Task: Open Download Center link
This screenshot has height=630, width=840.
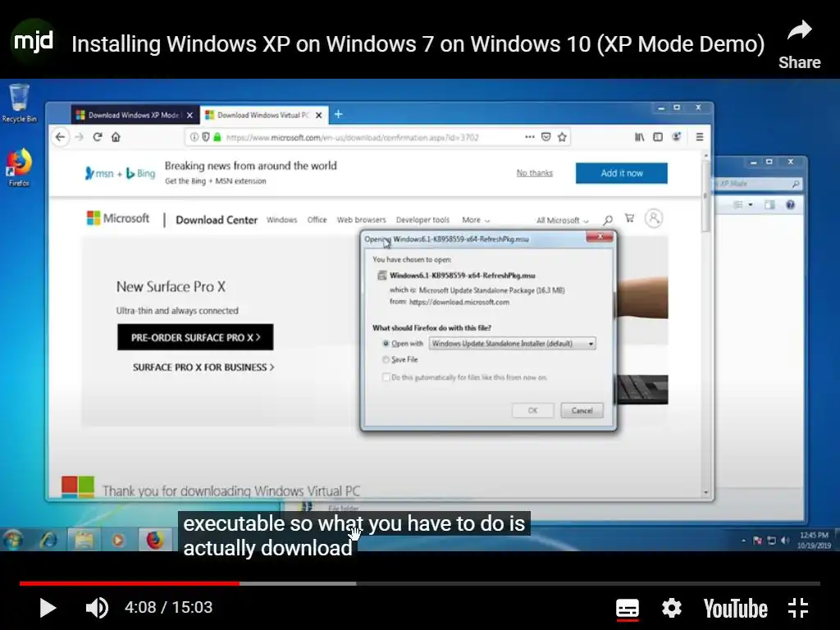Action: 217,220
